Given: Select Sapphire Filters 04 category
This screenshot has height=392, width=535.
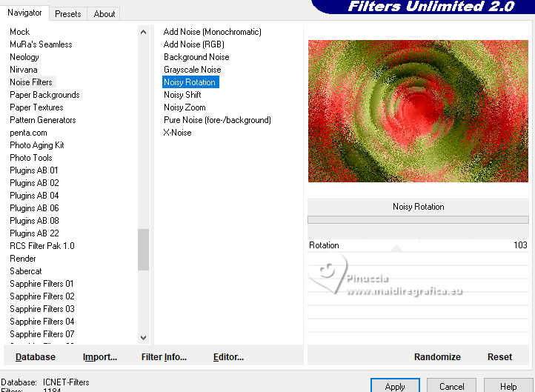Looking at the screenshot, I should click(x=42, y=322).
